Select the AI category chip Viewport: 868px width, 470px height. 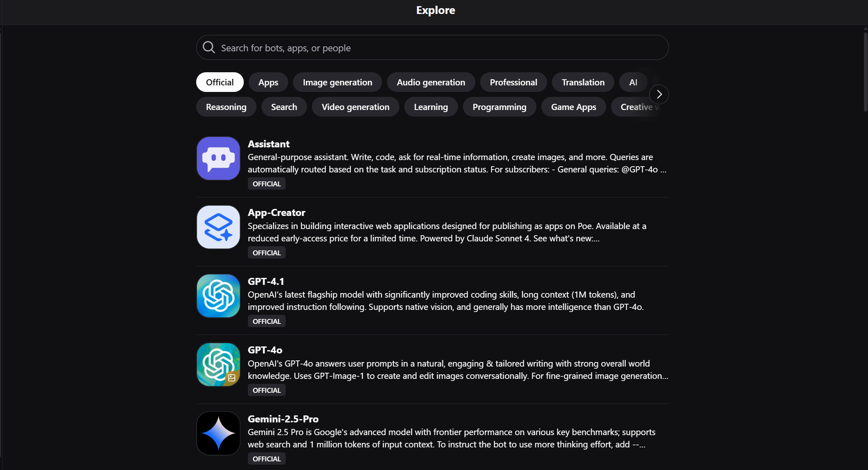(633, 82)
